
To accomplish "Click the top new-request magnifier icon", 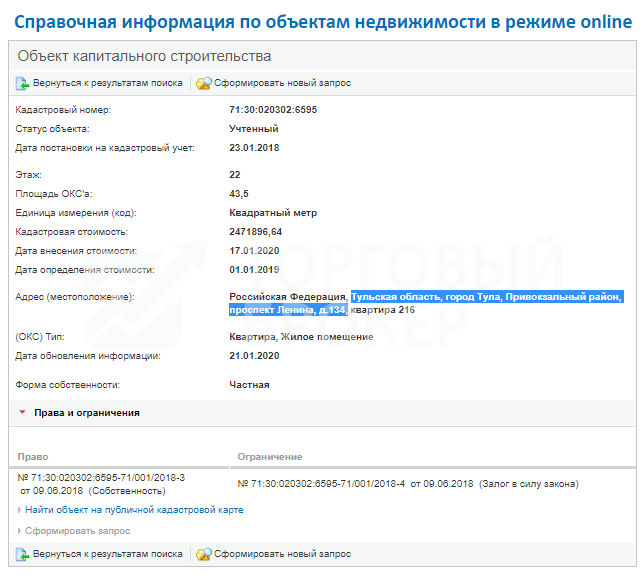I will point(203,83).
